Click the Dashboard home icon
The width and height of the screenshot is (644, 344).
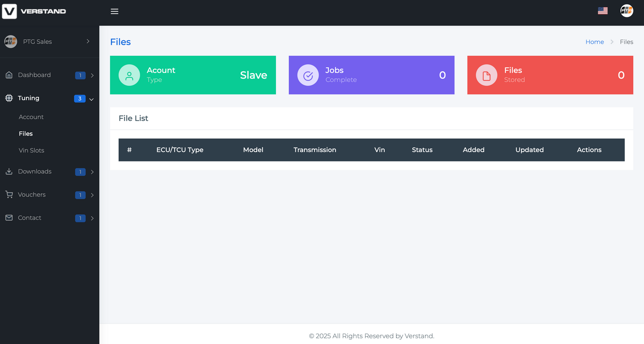tap(9, 75)
